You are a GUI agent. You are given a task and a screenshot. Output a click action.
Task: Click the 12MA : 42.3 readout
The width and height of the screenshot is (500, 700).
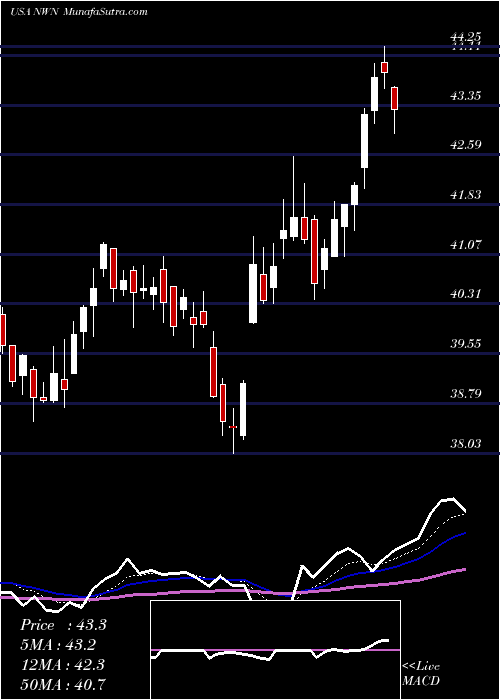(62, 664)
